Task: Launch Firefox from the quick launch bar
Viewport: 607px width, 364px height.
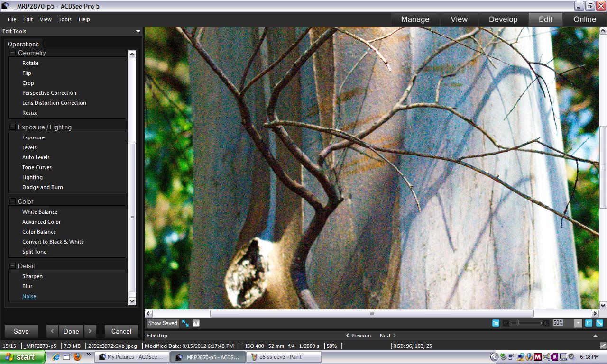Action: click(x=77, y=357)
